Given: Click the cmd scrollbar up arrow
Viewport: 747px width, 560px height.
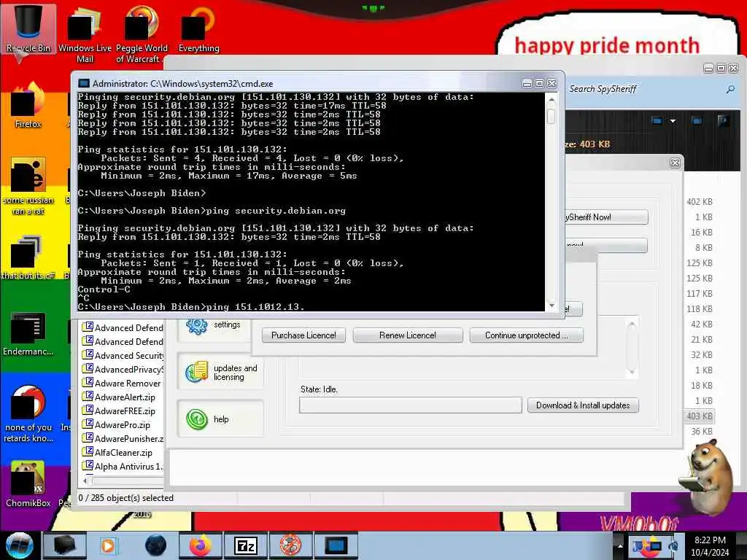Looking at the screenshot, I should coord(551,100).
